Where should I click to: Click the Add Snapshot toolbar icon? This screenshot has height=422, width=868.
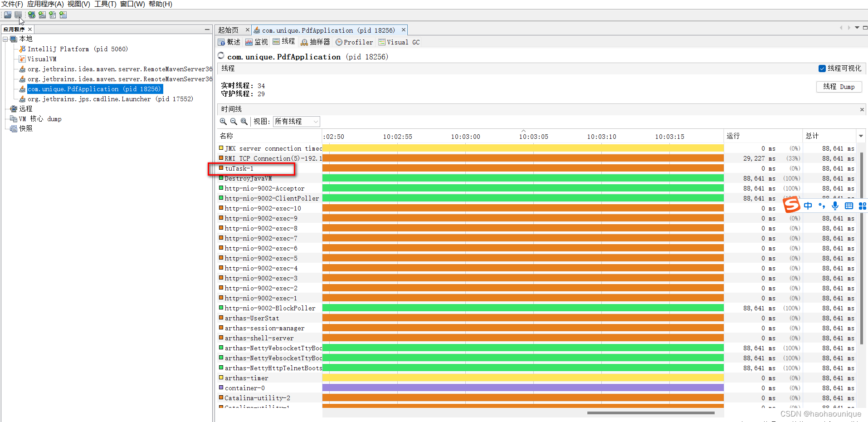pyautogui.click(x=63, y=15)
